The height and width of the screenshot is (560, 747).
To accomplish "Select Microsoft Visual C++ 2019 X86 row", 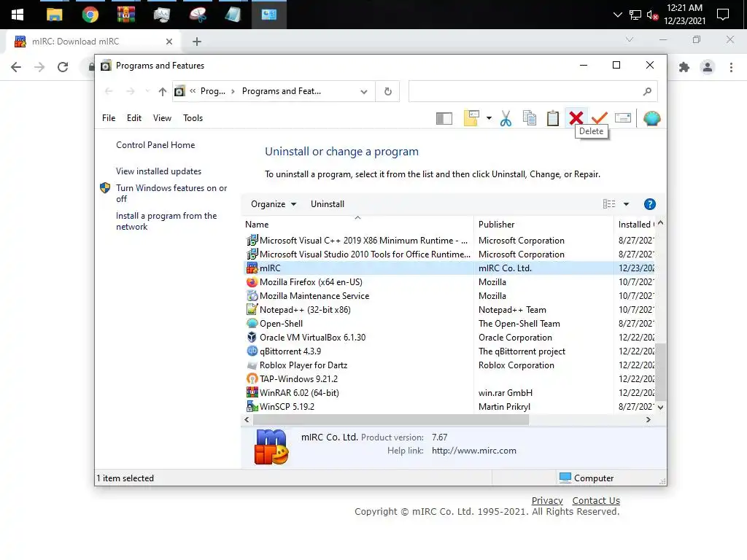I will [449, 241].
